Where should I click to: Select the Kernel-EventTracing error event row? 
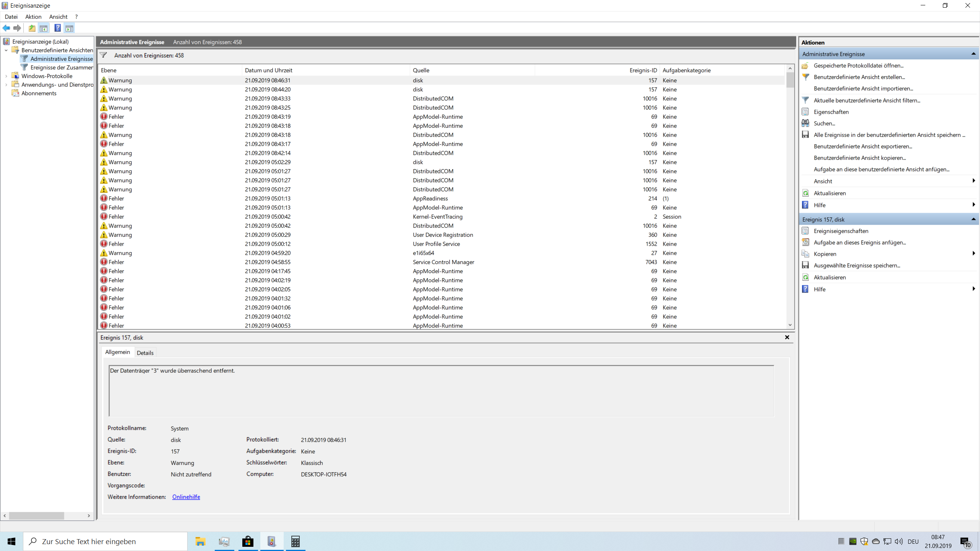[437, 217]
